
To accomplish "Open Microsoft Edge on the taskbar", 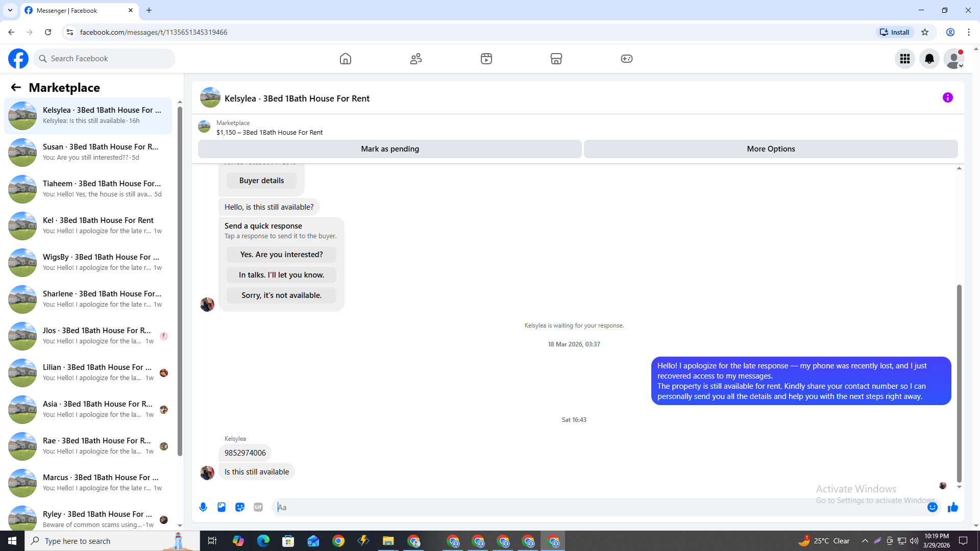I will [x=263, y=541].
